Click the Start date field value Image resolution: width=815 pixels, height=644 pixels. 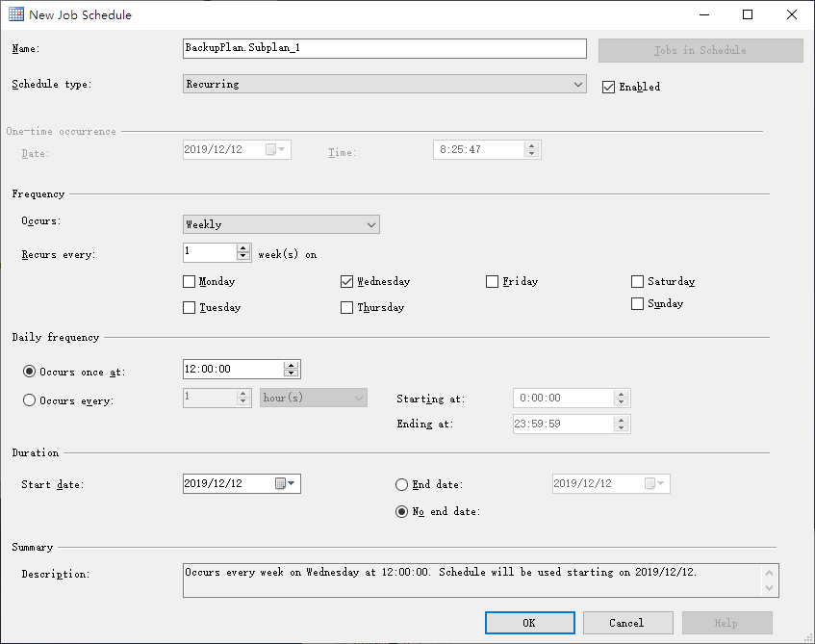[x=214, y=484]
